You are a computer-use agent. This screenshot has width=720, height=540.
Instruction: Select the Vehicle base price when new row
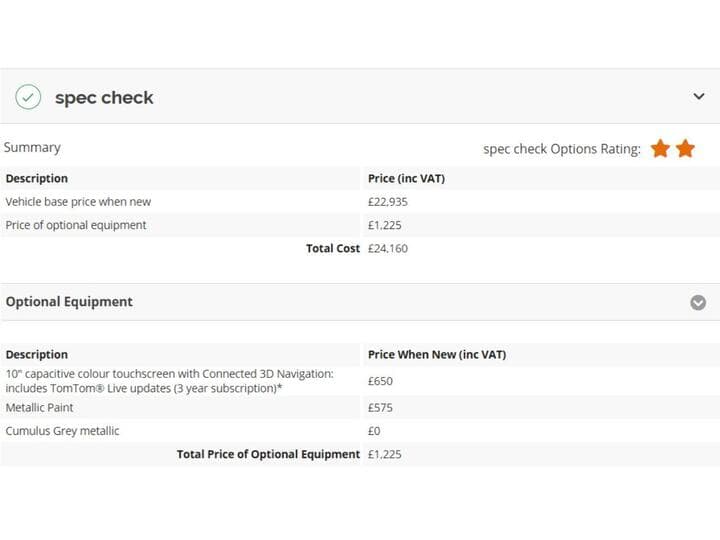pyautogui.click(x=78, y=202)
